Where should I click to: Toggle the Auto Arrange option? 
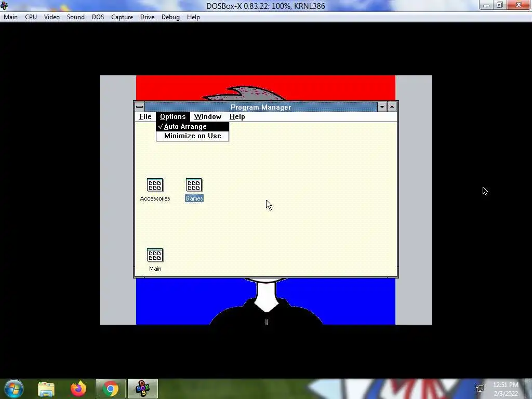point(192,127)
